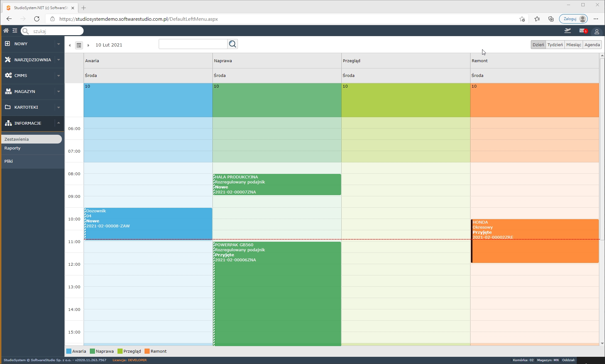Screen dimensions: 605x364
Task: Click the NARZĘDZIOWNIA tools icon
Action: (x=8, y=60)
